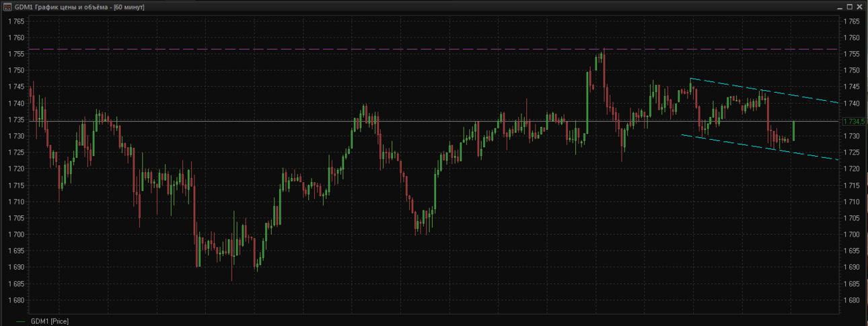Click the 1 765 label on left price axis
The width and height of the screenshot is (868, 326).
tap(15, 22)
